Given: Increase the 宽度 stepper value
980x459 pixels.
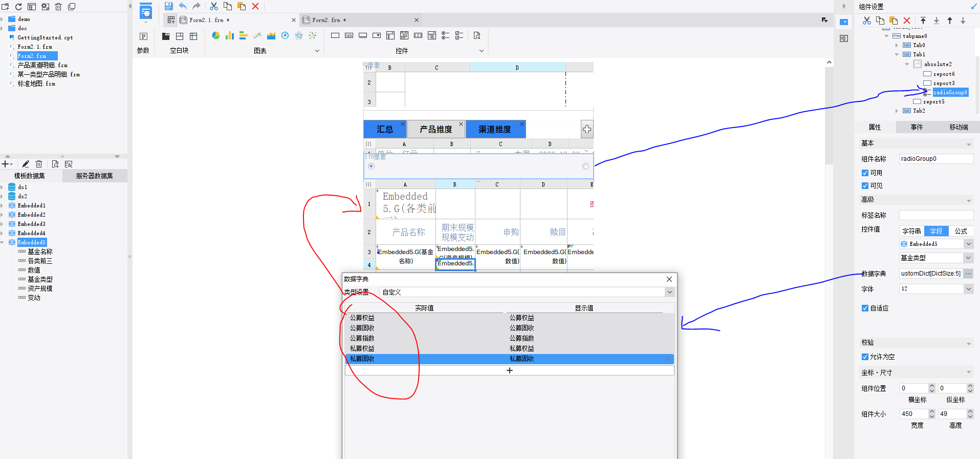Looking at the screenshot, I should (932, 411).
